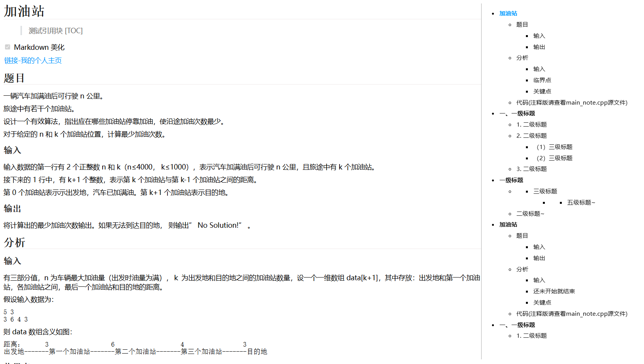Select the 还未开始就结束 TOC entry
This screenshot has height=364, width=644.
click(x=554, y=291)
